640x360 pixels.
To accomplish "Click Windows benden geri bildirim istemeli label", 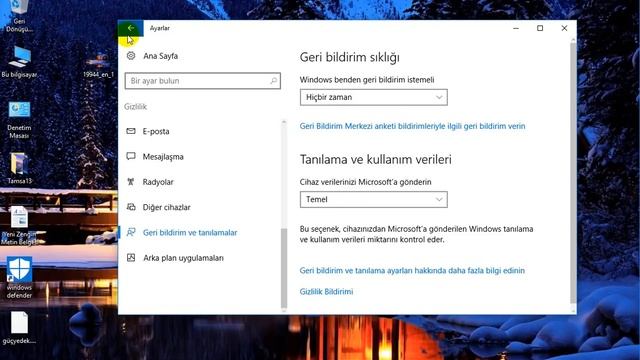I will coord(367,80).
